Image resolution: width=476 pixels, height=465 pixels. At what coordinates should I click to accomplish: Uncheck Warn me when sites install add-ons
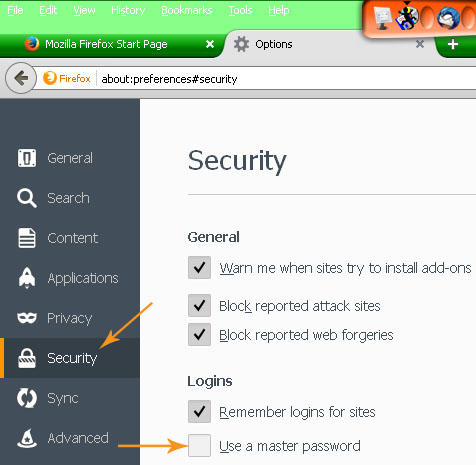[x=199, y=267]
